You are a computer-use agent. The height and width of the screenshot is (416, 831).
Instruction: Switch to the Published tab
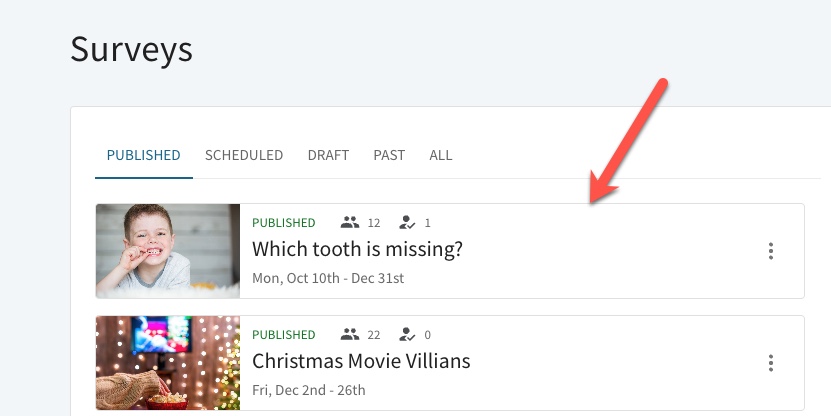(144, 155)
